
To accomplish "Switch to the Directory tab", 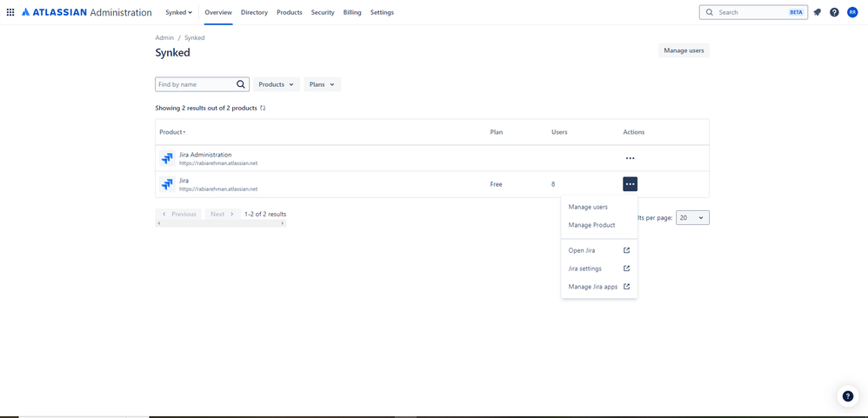I will pos(254,12).
